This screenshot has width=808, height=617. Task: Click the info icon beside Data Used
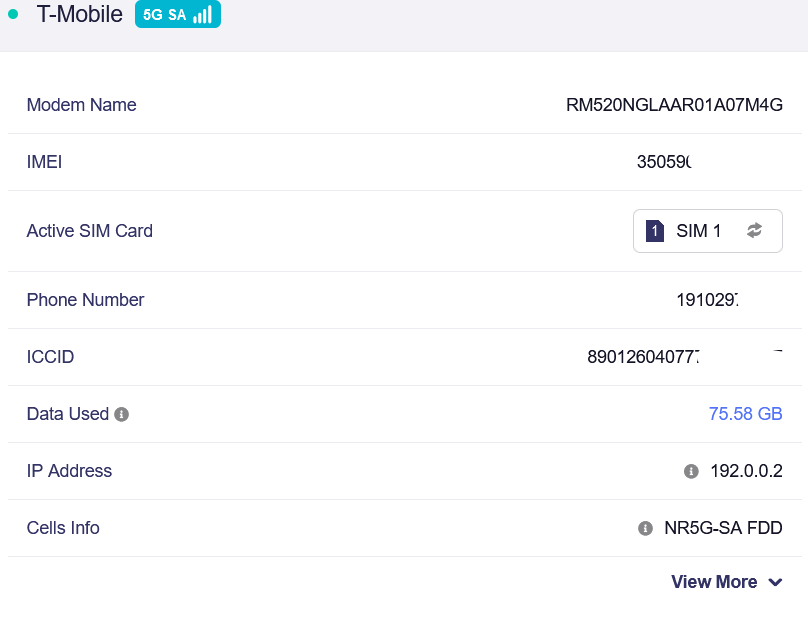tap(122, 414)
